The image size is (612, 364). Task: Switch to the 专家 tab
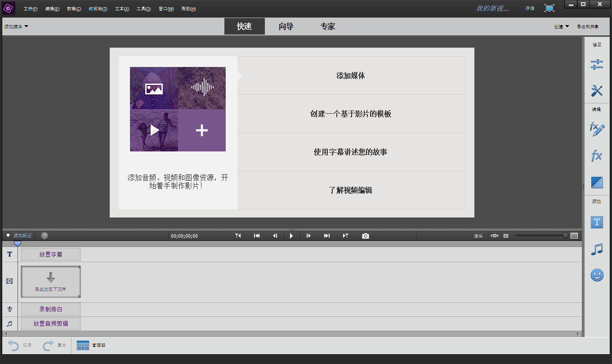pos(328,27)
